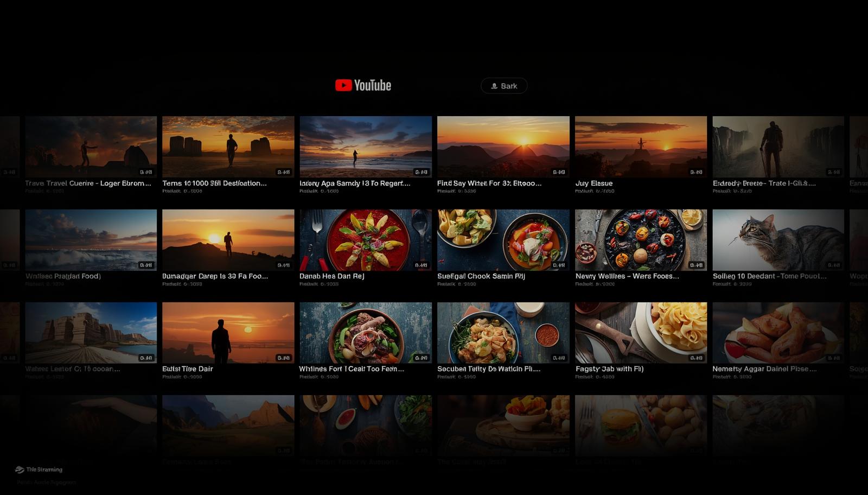Click the title "Wnflaeo Pratdarl Food)"
The height and width of the screenshot is (495, 868).
63,276
